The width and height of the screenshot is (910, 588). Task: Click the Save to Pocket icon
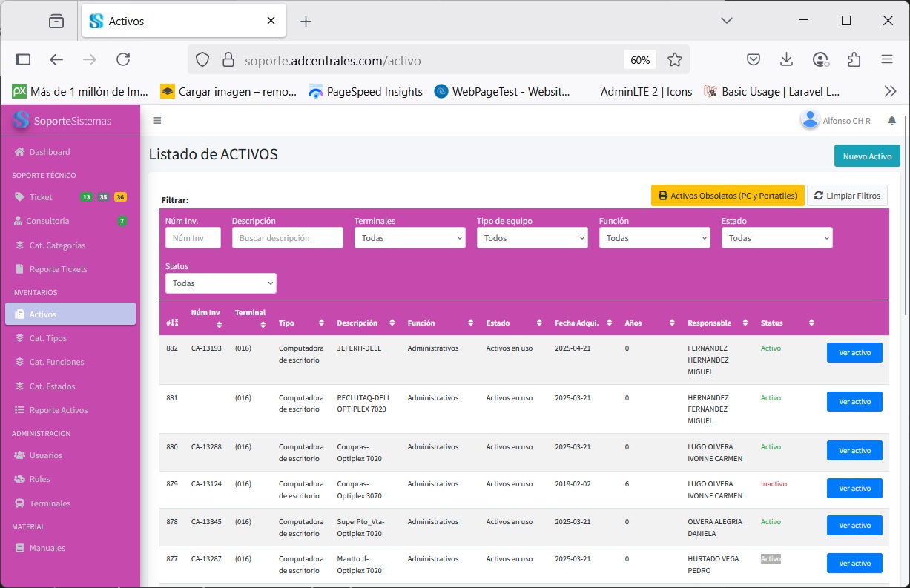[753, 59]
